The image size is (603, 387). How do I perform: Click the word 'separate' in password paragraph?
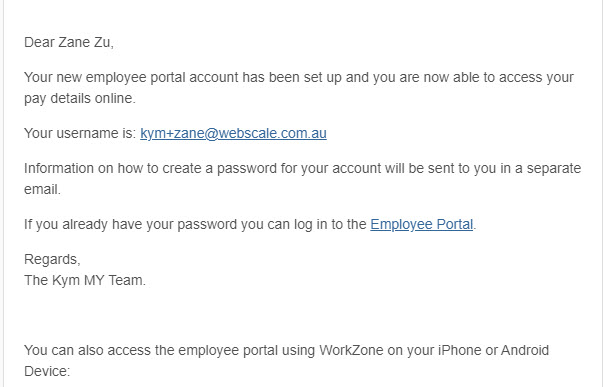click(x=553, y=168)
